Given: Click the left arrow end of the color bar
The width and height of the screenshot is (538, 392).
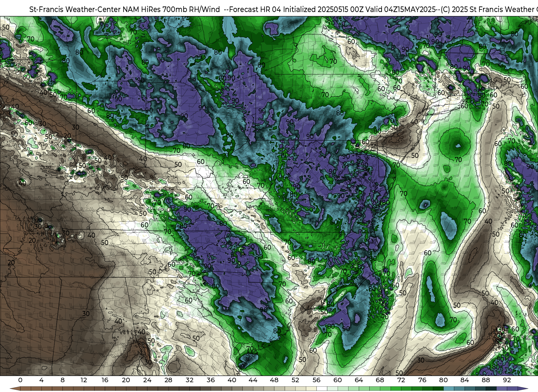Looking at the screenshot, I should coord(15,389).
